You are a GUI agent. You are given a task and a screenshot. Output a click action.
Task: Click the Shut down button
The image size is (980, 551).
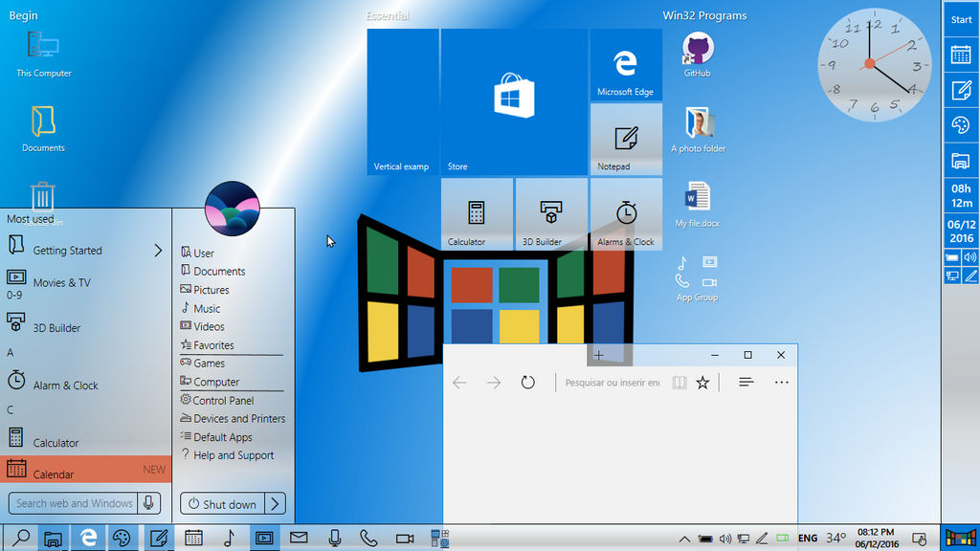222,503
